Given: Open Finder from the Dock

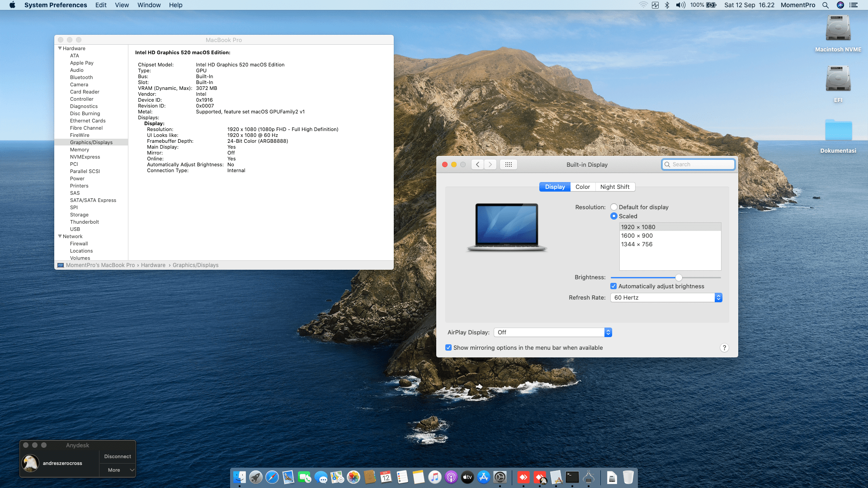Looking at the screenshot, I should [x=240, y=477].
